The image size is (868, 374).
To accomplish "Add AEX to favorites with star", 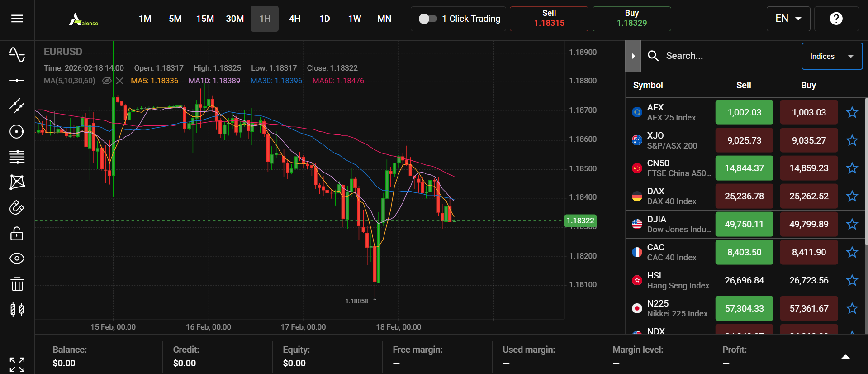I will (x=852, y=112).
